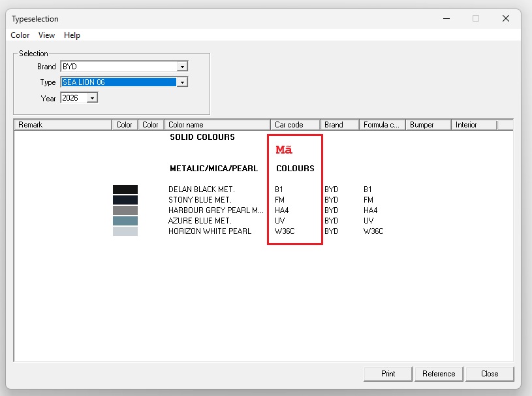This screenshot has width=532, height=396.
Task: Open the Help menu
Action: click(72, 35)
